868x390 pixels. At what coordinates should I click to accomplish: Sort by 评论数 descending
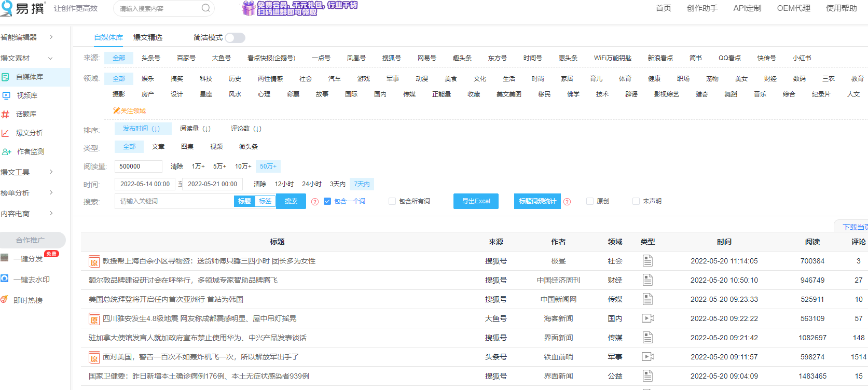click(246, 129)
